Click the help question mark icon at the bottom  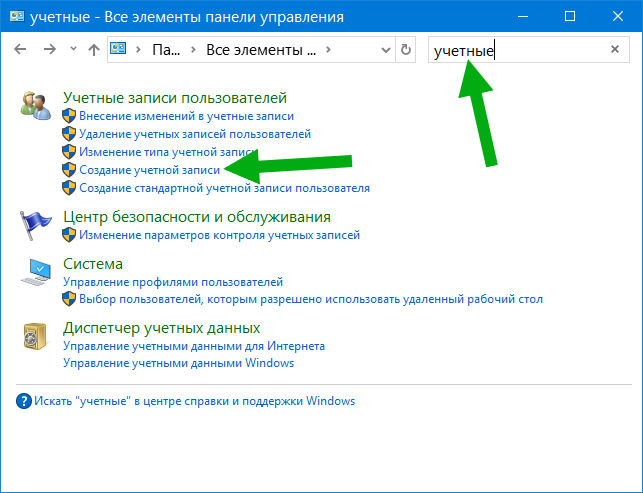24,401
